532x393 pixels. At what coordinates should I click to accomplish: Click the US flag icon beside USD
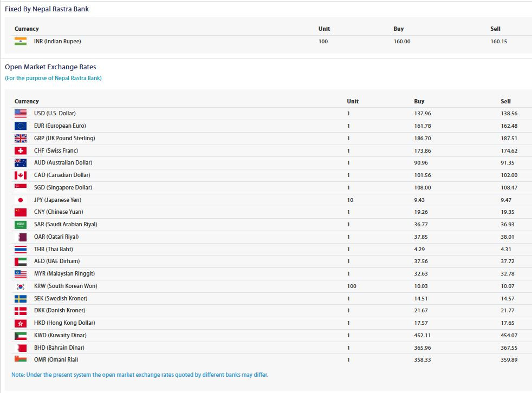tap(21, 113)
